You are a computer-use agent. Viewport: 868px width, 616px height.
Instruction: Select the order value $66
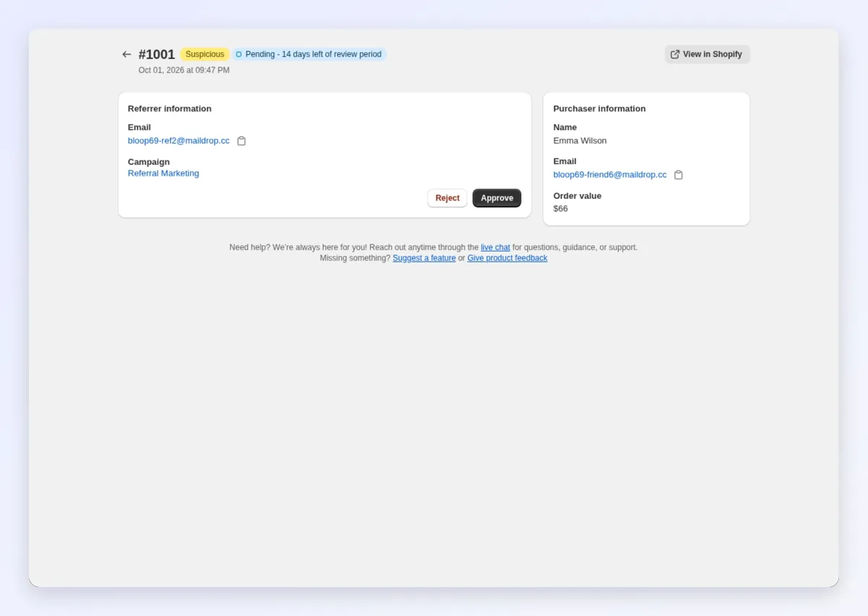[561, 209]
